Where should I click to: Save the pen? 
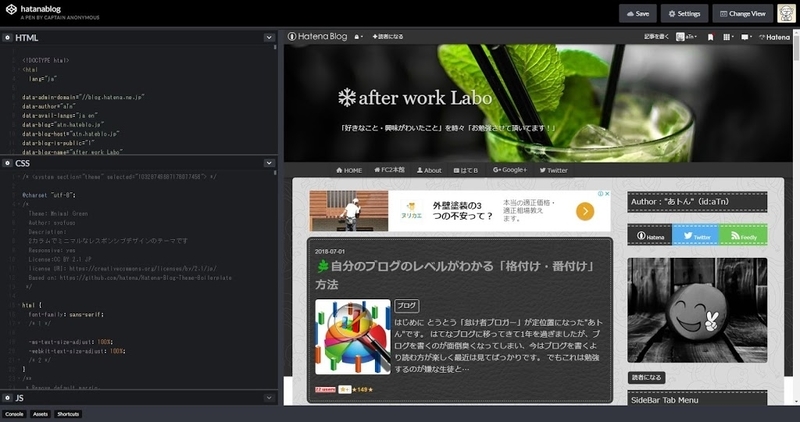click(636, 13)
